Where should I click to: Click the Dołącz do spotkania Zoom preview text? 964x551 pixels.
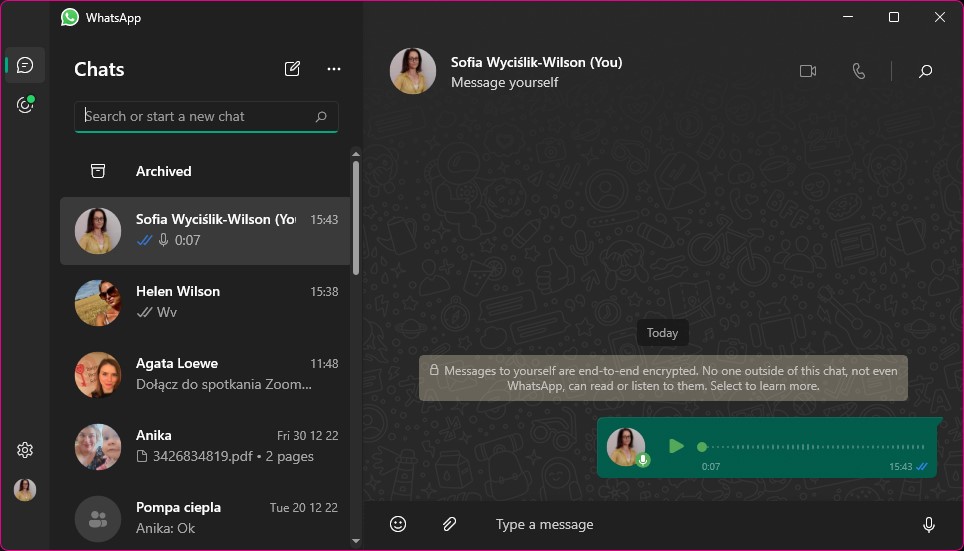(x=224, y=384)
